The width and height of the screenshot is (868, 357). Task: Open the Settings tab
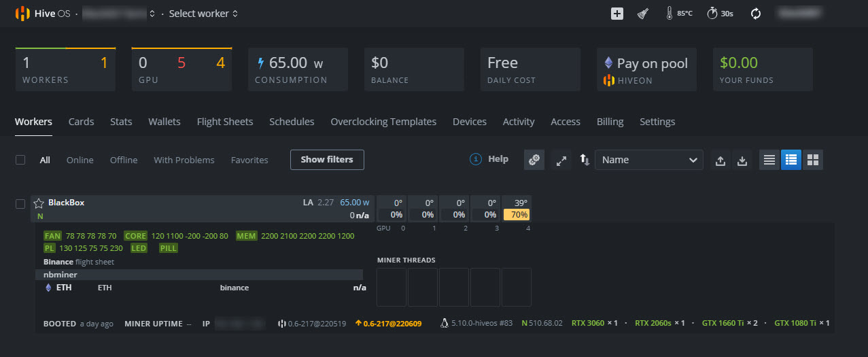point(657,122)
